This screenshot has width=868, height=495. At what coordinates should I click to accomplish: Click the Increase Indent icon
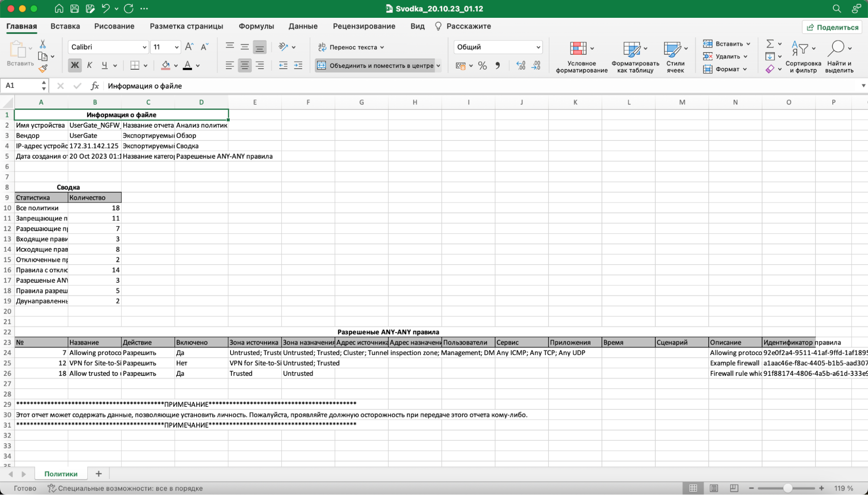click(298, 66)
